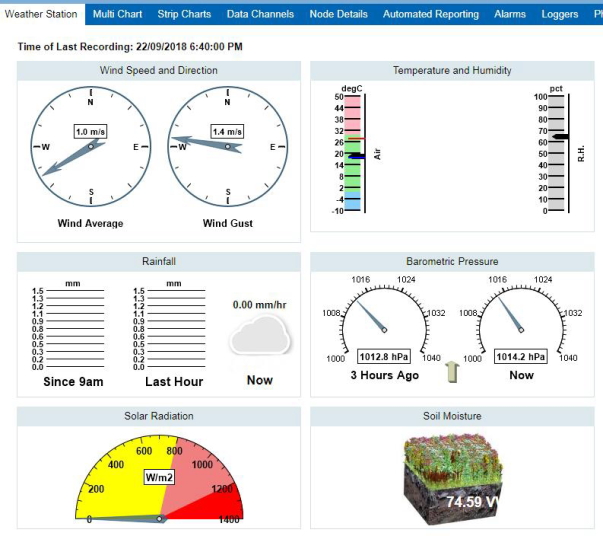Click the W/m2 unit label

click(159, 477)
